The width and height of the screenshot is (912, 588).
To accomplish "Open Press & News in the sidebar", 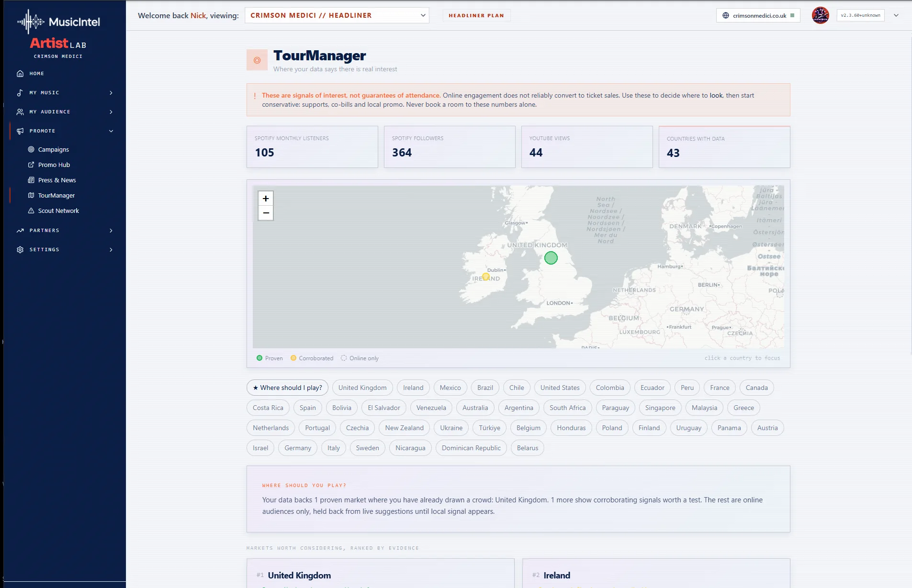I will (57, 180).
